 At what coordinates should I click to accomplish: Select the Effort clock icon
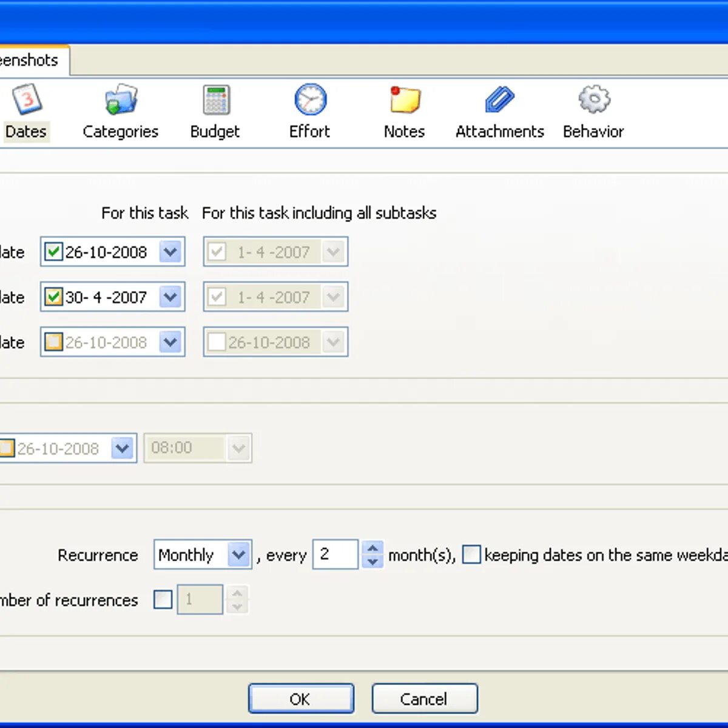pyautogui.click(x=310, y=99)
